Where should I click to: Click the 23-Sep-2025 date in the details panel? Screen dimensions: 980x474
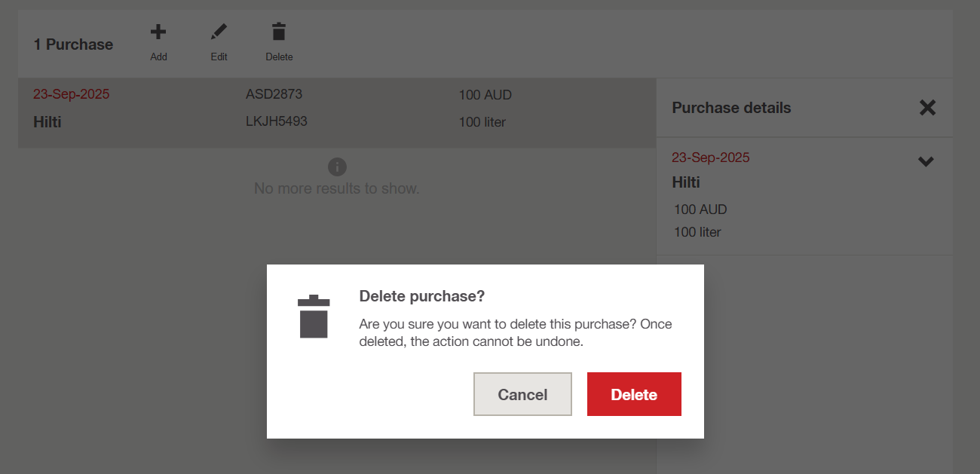click(711, 157)
